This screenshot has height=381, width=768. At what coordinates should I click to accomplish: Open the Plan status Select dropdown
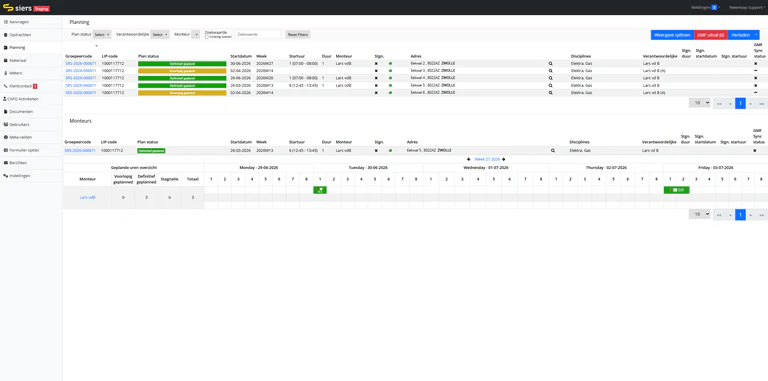pos(102,34)
